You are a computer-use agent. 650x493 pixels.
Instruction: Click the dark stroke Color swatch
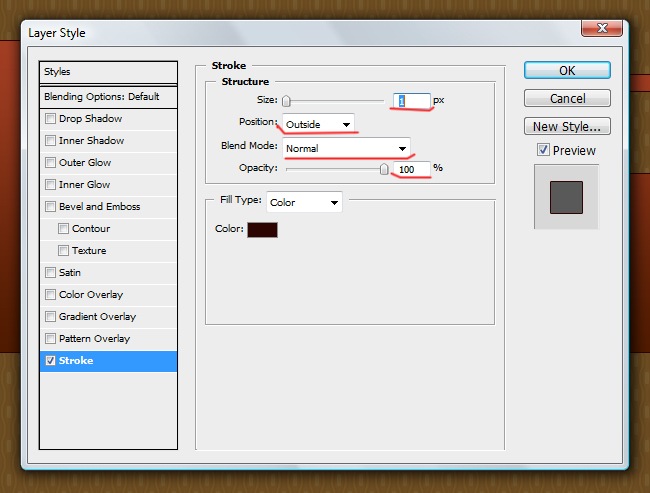tap(262, 230)
